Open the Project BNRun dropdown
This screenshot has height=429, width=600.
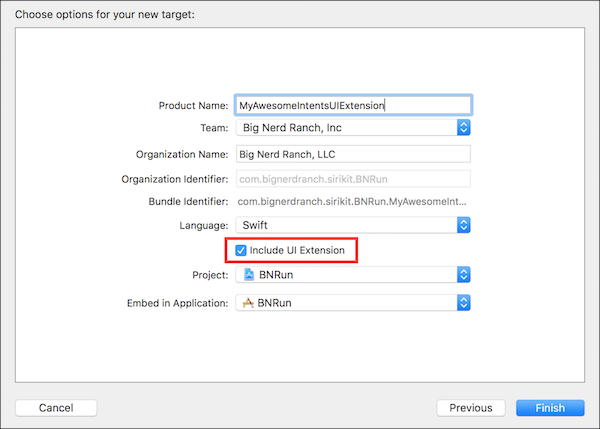click(353, 275)
